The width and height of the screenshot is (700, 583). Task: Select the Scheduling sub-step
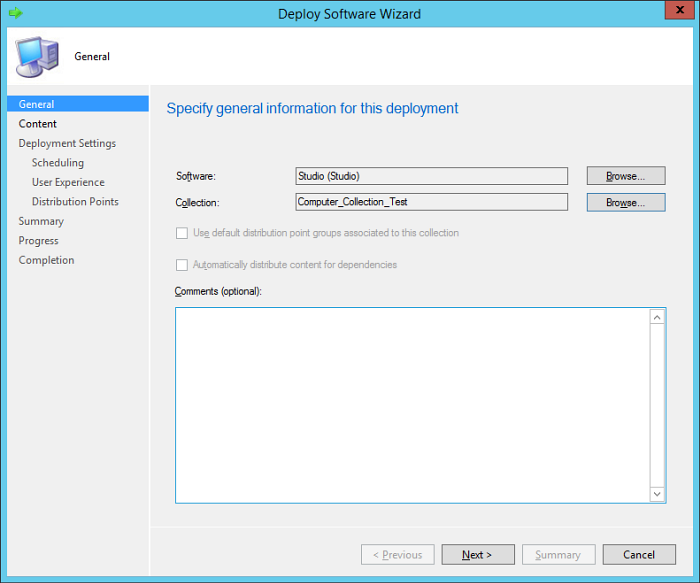[x=58, y=163]
